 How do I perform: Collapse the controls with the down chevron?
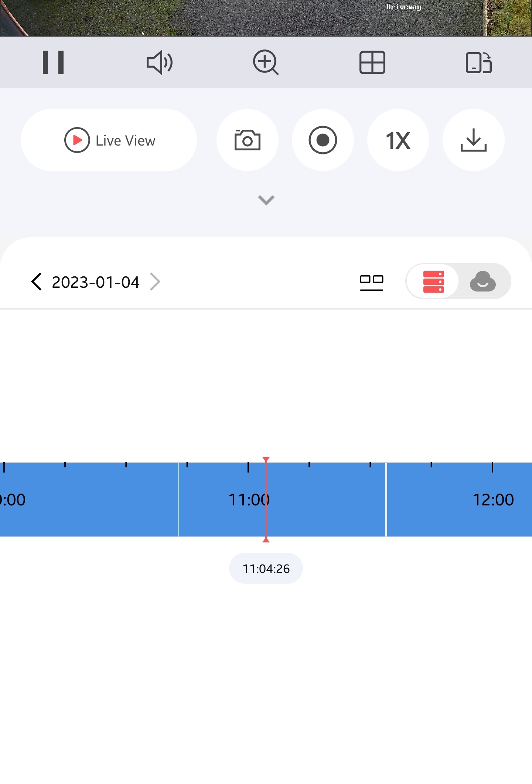point(266,200)
